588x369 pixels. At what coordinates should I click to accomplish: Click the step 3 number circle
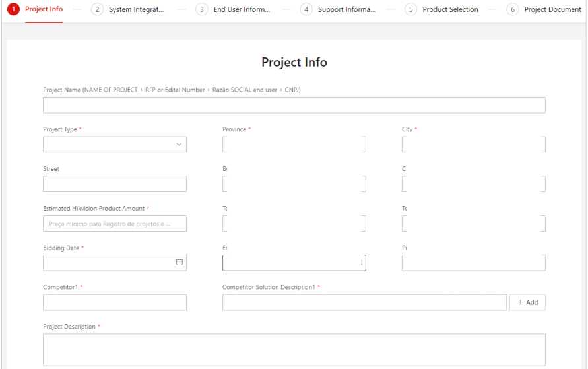coord(202,9)
